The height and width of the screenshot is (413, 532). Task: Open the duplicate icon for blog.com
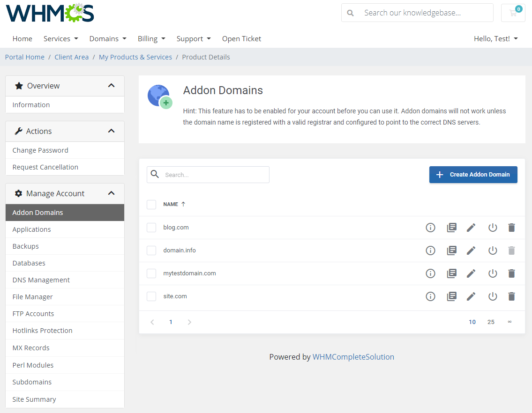pos(451,227)
